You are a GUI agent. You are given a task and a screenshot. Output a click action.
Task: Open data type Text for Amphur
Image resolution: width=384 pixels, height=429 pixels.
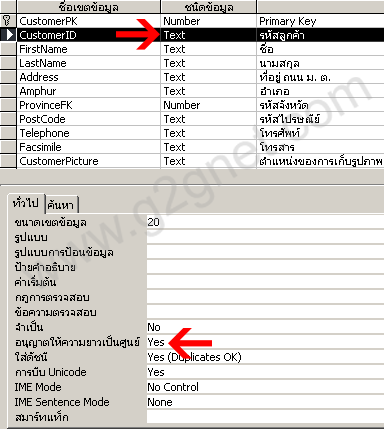click(209, 91)
